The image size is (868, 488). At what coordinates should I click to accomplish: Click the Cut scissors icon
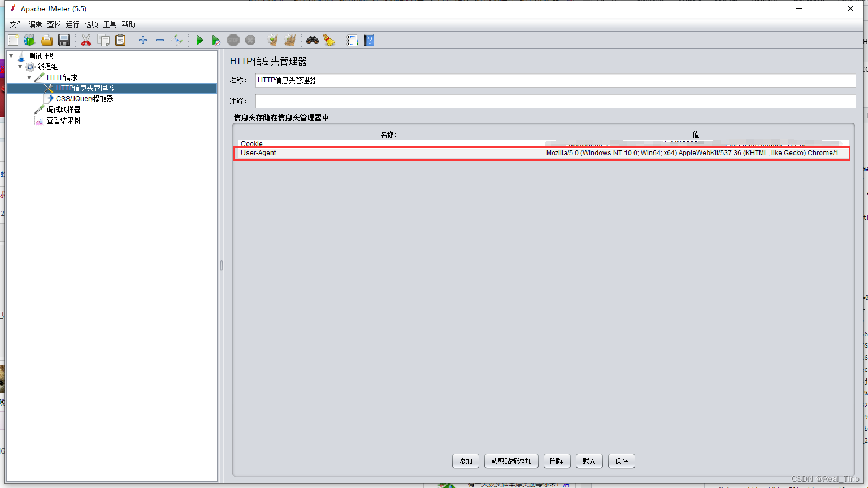tap(86, 40)
